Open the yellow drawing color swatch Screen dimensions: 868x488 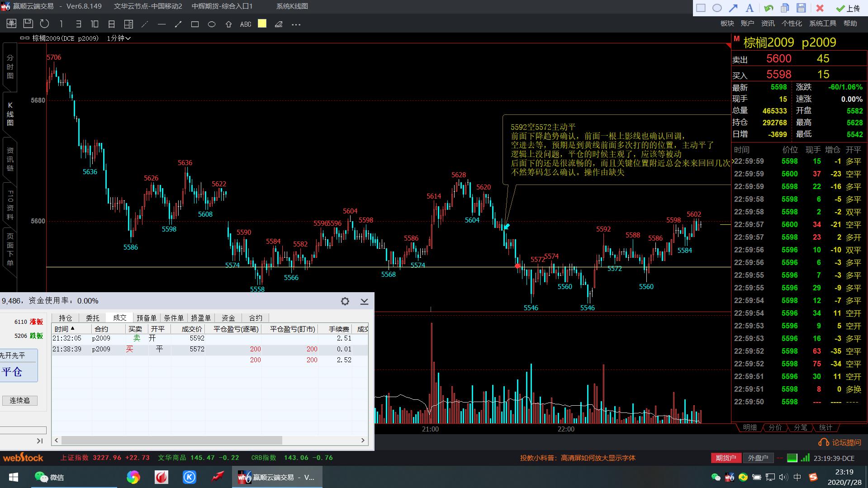coord(262,24)
